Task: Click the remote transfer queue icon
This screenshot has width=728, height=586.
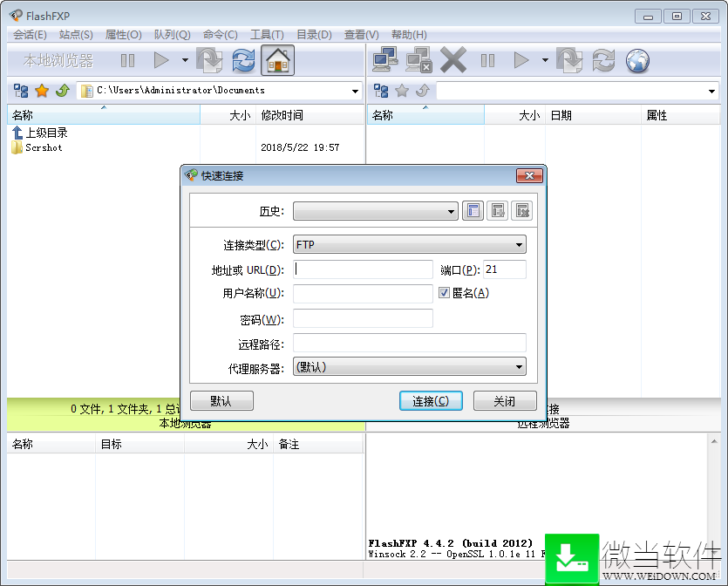Action: [569, 60]
